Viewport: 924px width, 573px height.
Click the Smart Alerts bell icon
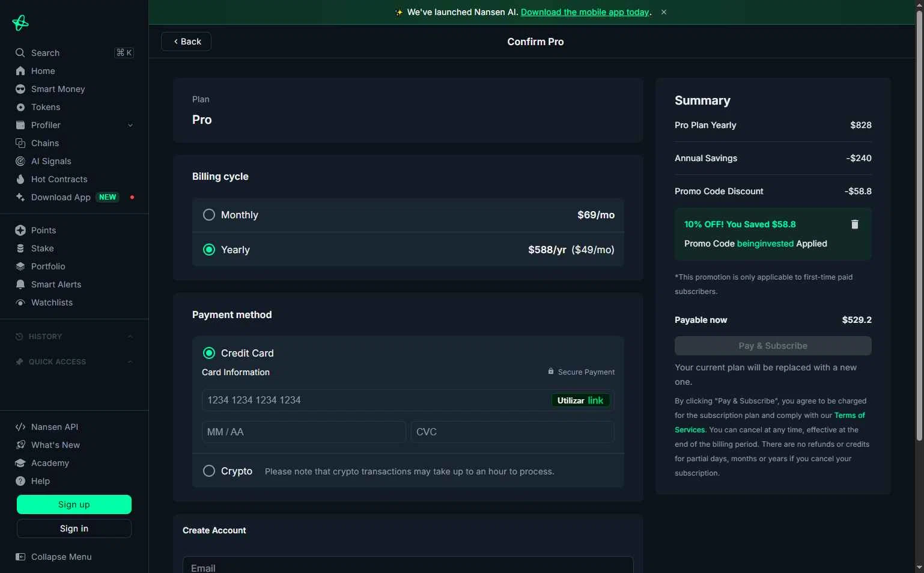(x=20, y=284)
